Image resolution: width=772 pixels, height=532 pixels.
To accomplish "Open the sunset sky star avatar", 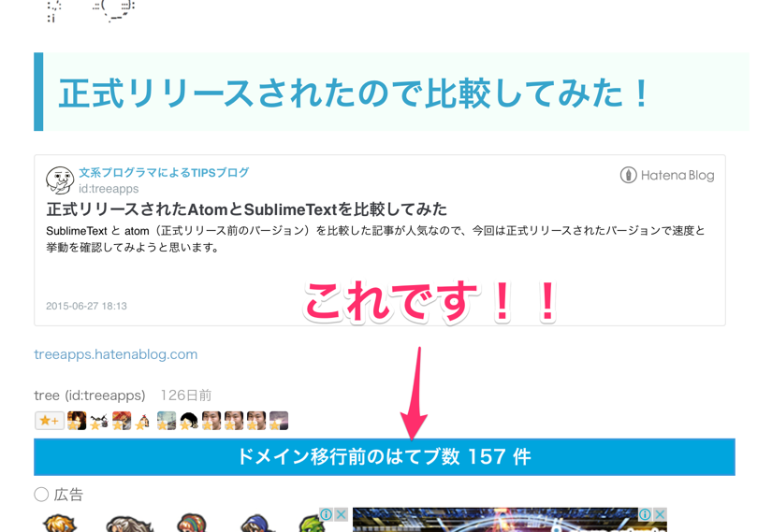I will click(x=279, y=421).
